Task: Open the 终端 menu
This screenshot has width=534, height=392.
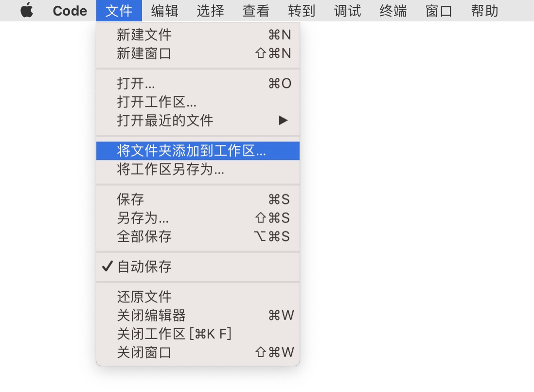Action: pyautogui.click(x=392, y=11)
